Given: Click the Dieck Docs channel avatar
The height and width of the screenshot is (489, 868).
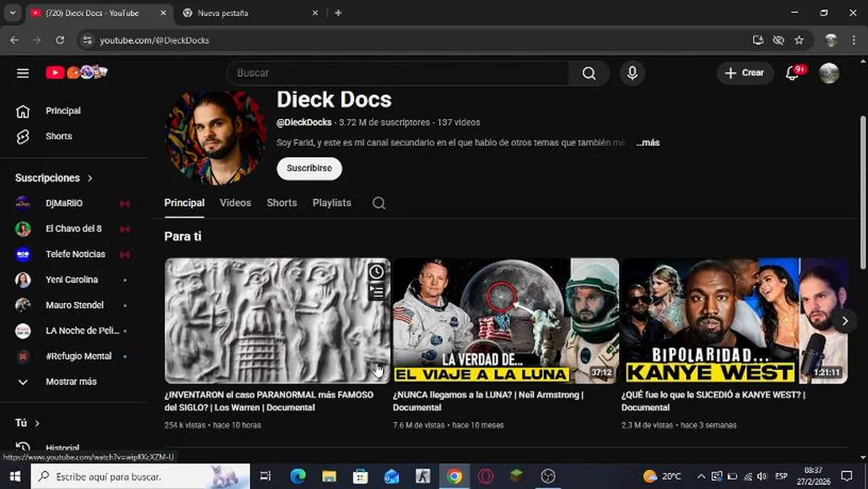Looking at the screenshot, I should [x=216, y=138].
